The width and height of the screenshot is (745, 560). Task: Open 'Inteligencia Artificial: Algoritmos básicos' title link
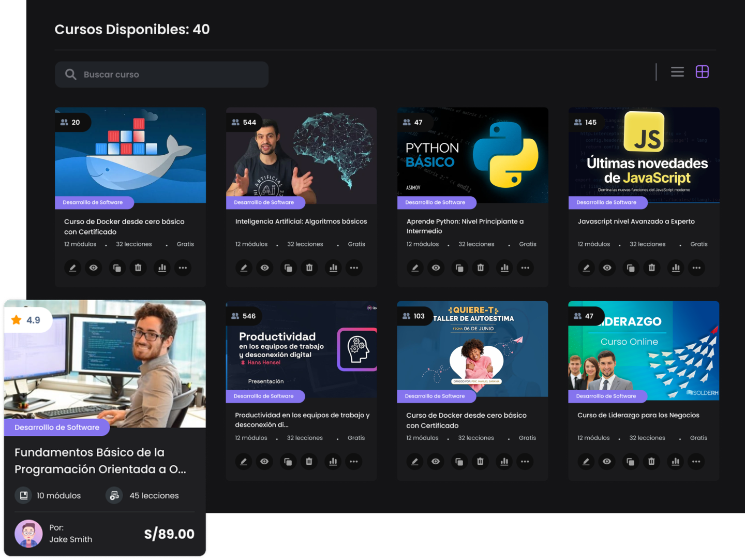[x=301, y=222]
